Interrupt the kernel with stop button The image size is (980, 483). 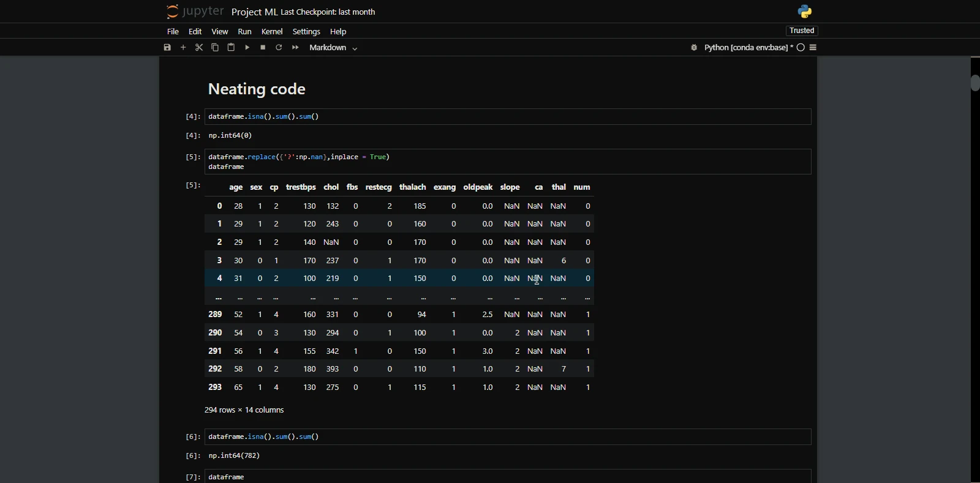point(263,48)
